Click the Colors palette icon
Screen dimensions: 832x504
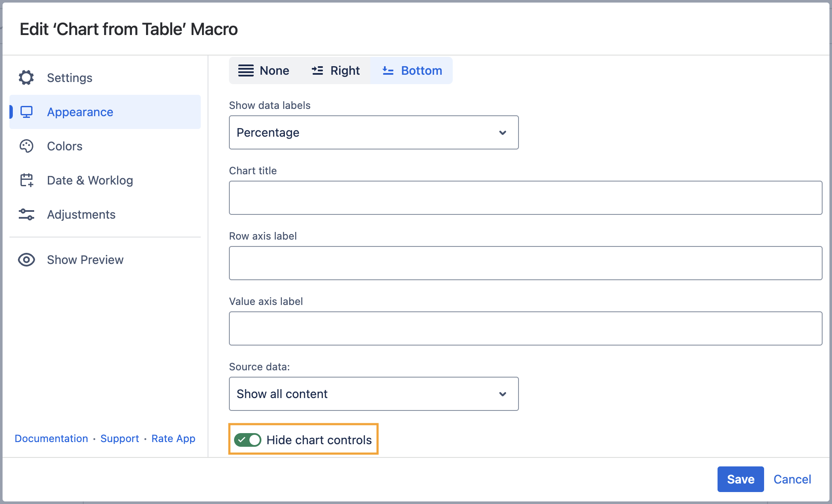(x=26, y=146)
